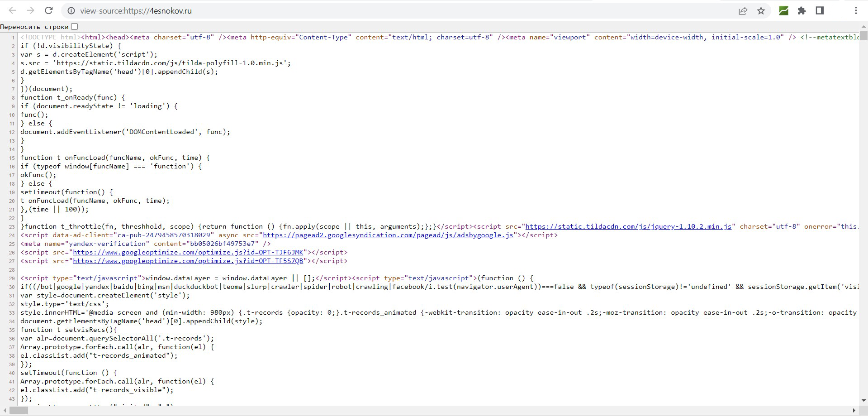
Task: Enable the "Переносить строки" checkbox
Action: (74, 26)
